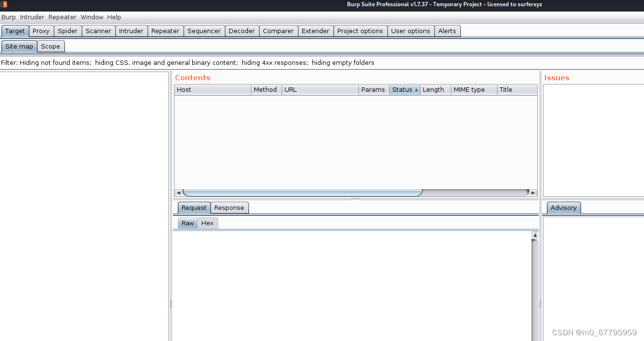Open the Intruder tool tab
Viewport: 644px width, 341px height.
pos(131,31)
